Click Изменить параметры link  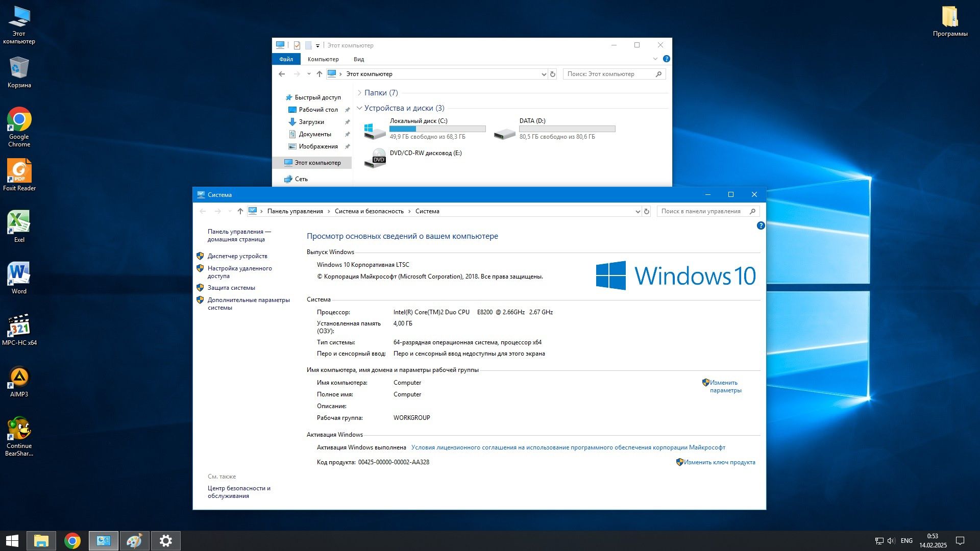point(725,386)
